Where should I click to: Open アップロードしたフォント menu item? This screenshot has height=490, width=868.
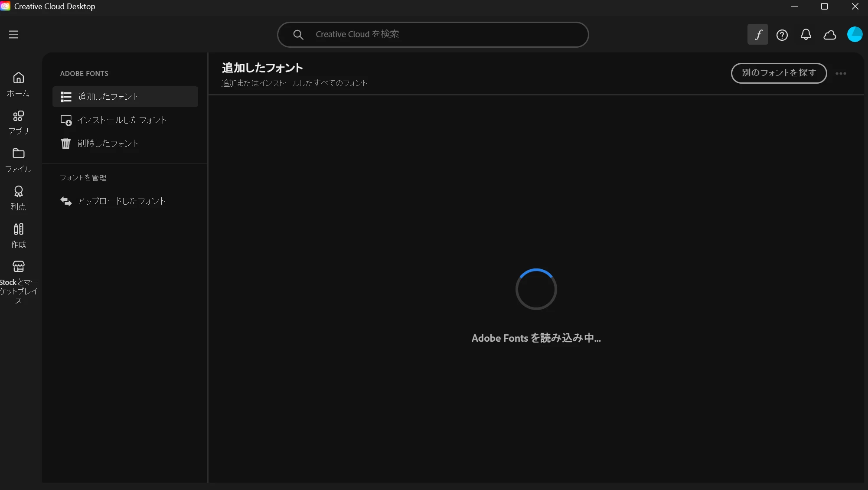pyautogui.click(x=121, y=201)
